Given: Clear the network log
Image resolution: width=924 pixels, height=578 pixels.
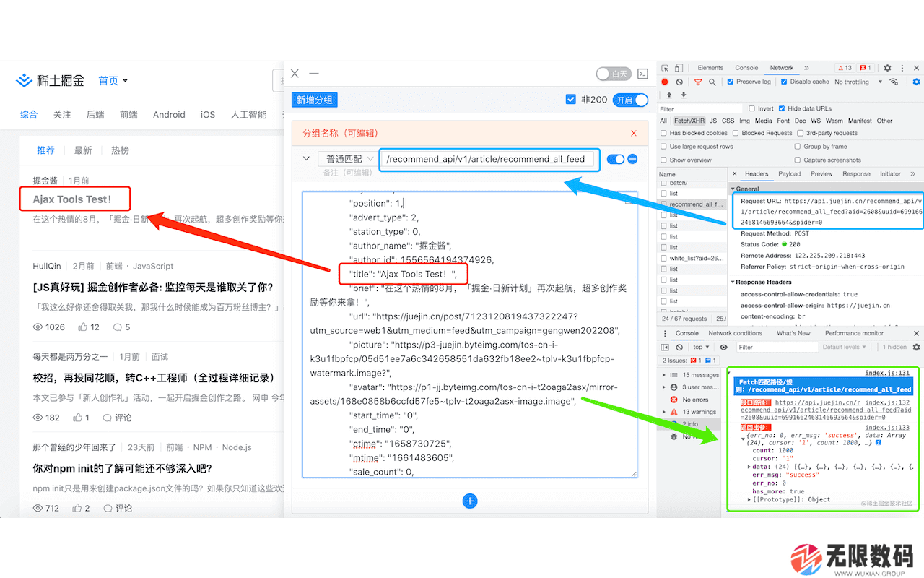Looking at the screenshot, I should 679,82.
